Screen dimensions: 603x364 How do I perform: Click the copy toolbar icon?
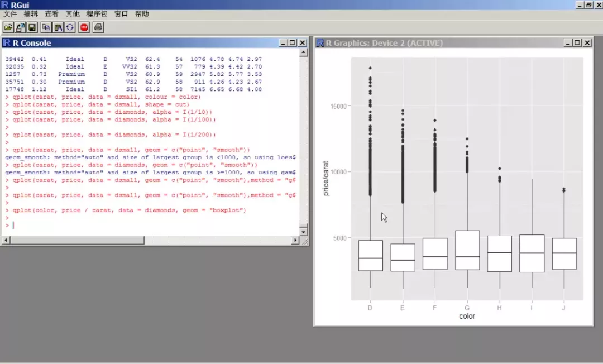click(46, 27)
